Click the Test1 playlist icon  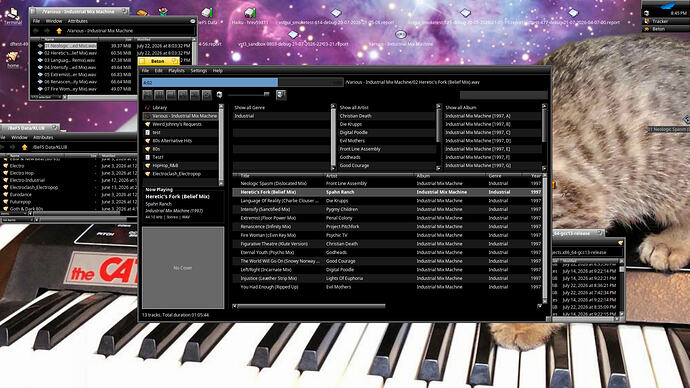click(x=147, y=157)
